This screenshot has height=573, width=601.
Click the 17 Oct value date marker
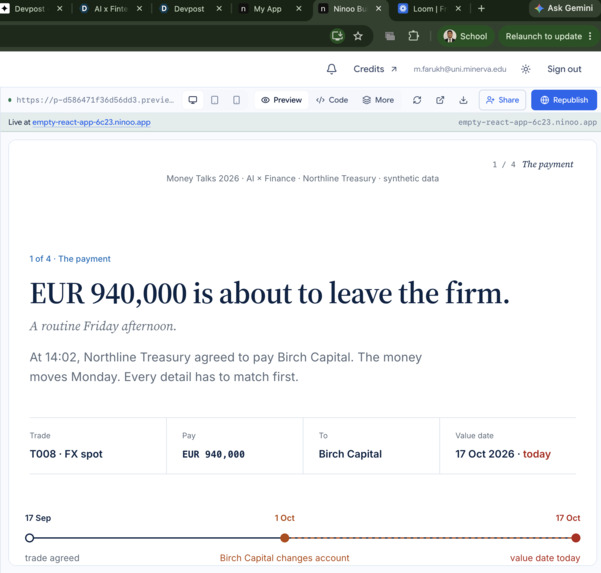[575, 538]
